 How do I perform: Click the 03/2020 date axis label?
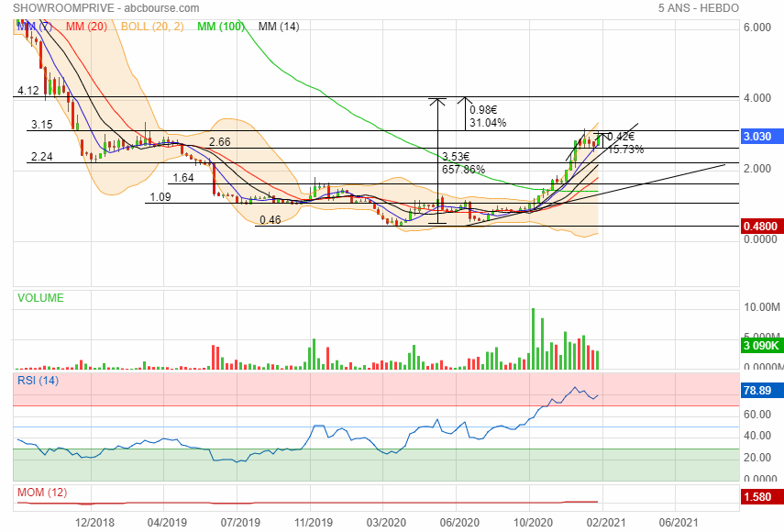pyautogui.click(x=386, y=523)
